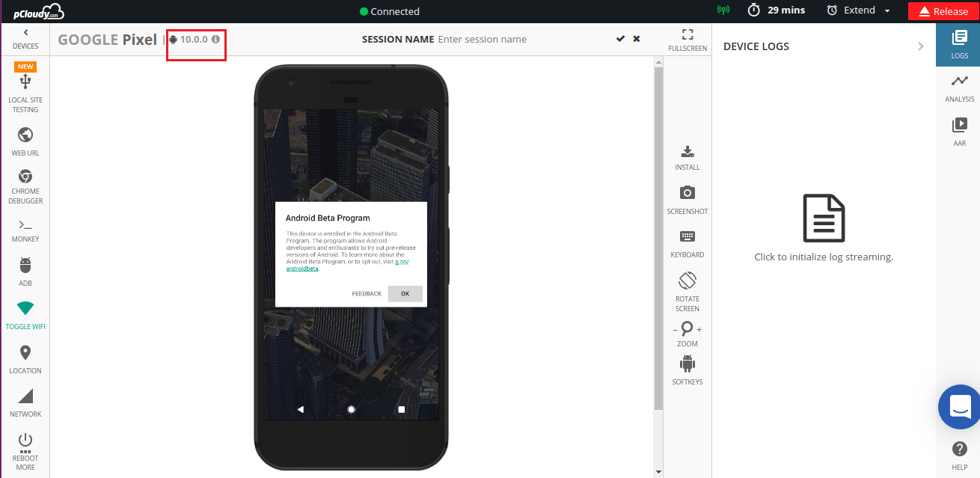Click the device view vertical scrollbar
Screen dimensions: 980x478
(x=658, y=238)
